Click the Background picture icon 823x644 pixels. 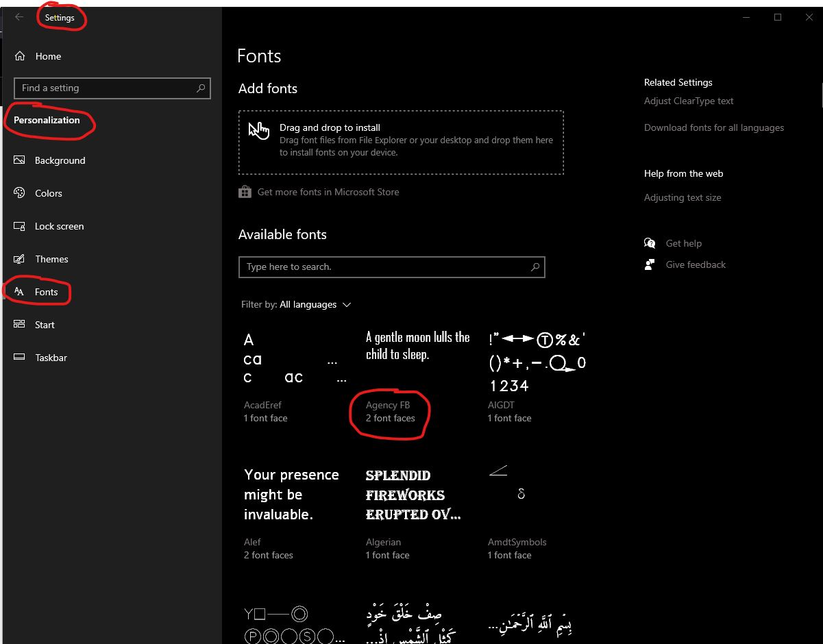(20, 160)
